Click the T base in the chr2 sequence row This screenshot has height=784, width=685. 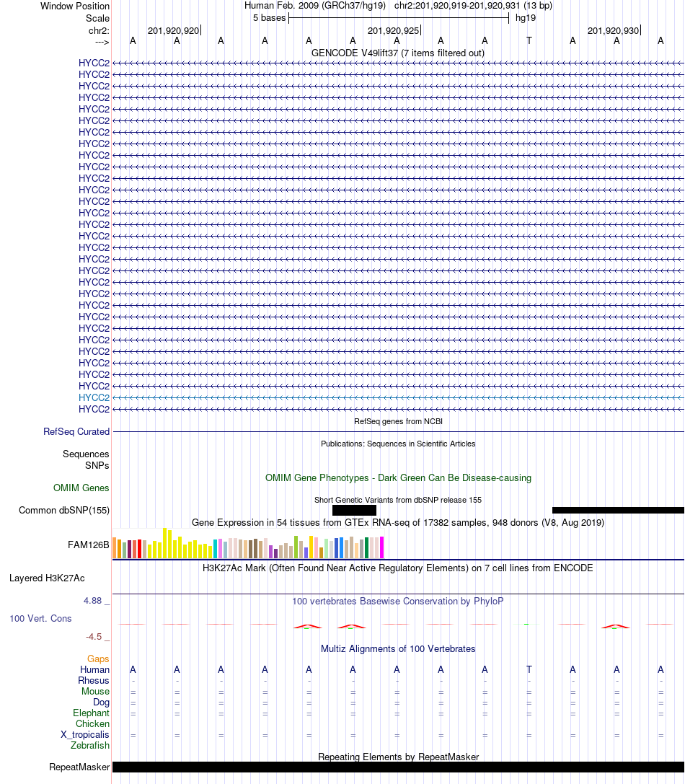529,41
